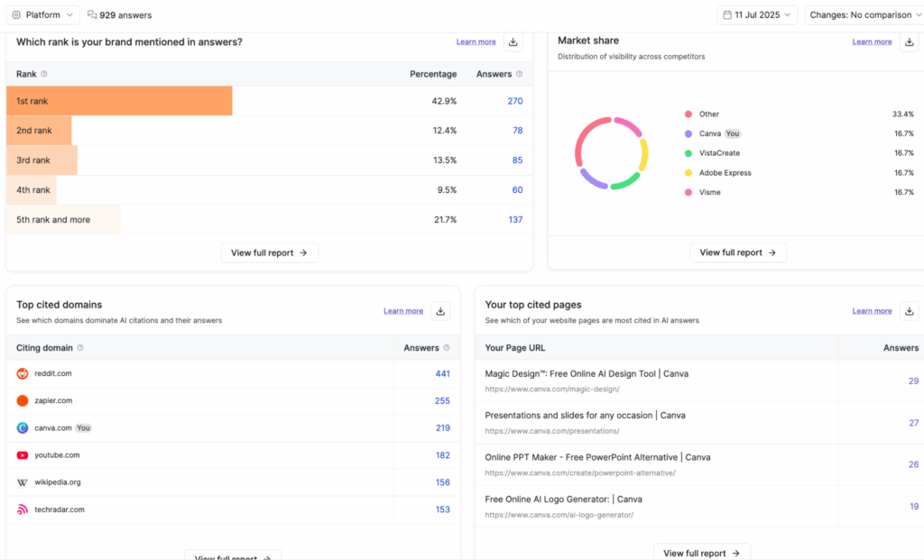Click the powerpoint-alternative page URL
924x560 pixels.
[x=580, y=473]
